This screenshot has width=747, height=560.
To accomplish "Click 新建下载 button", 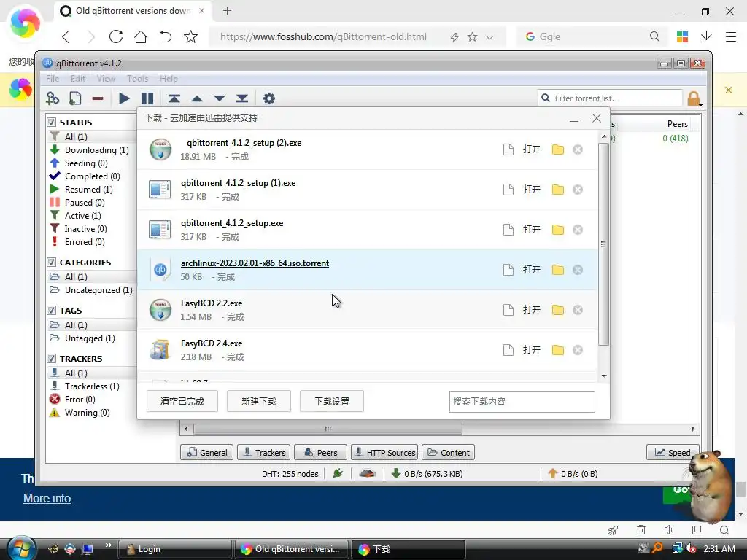I will [259, 402].
